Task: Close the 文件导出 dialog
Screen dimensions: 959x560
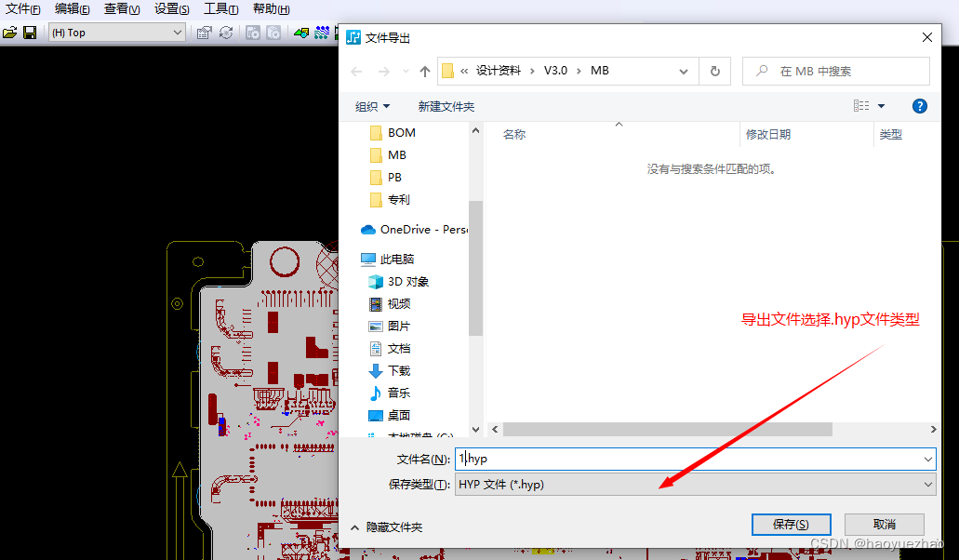Action: pyautogui.click(x=927, y=37)
